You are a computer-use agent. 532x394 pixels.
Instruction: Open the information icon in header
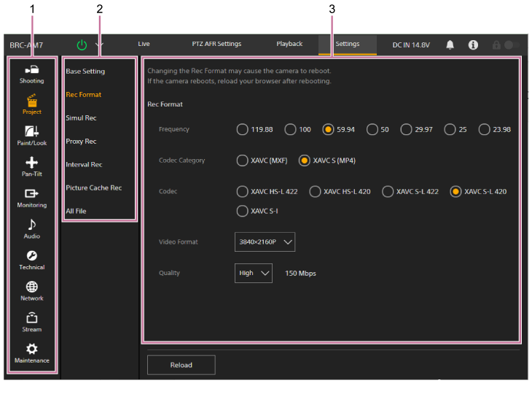pos(473,45)
